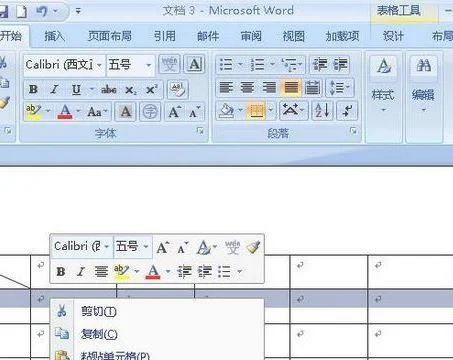Open the font size 五号 dropdown in ribbon
The height and width of the screenshot is (360, 453).
pyautogui.click(x=148, y=65)
